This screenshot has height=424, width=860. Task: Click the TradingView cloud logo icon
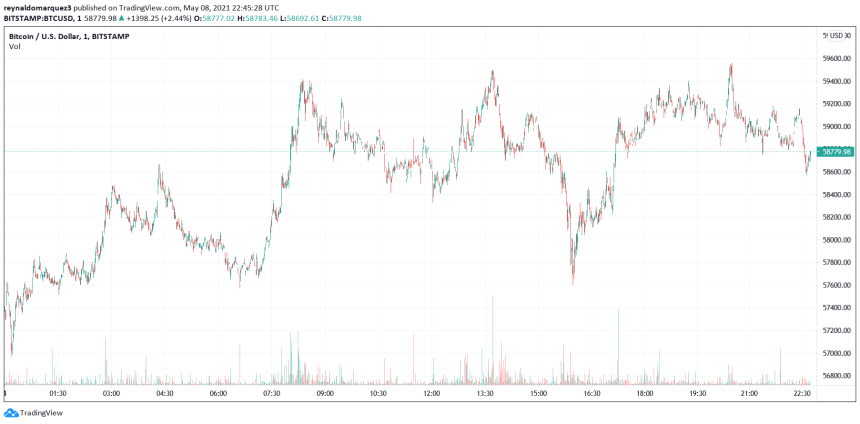tap(10, 412)
